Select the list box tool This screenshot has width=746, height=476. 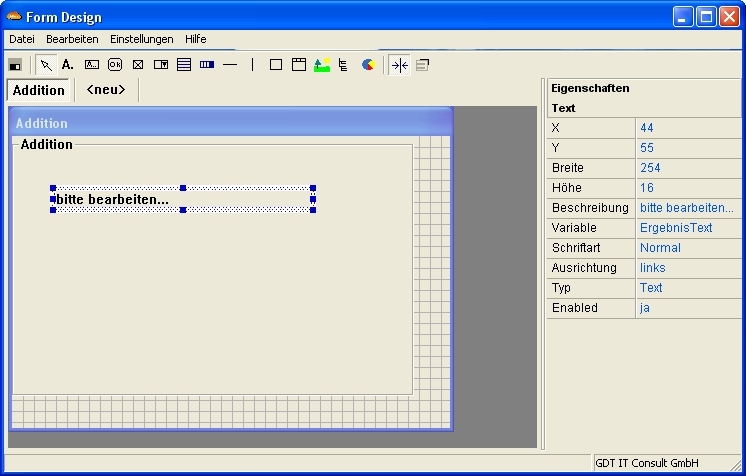pyautogui.click(x=184, y=65)
